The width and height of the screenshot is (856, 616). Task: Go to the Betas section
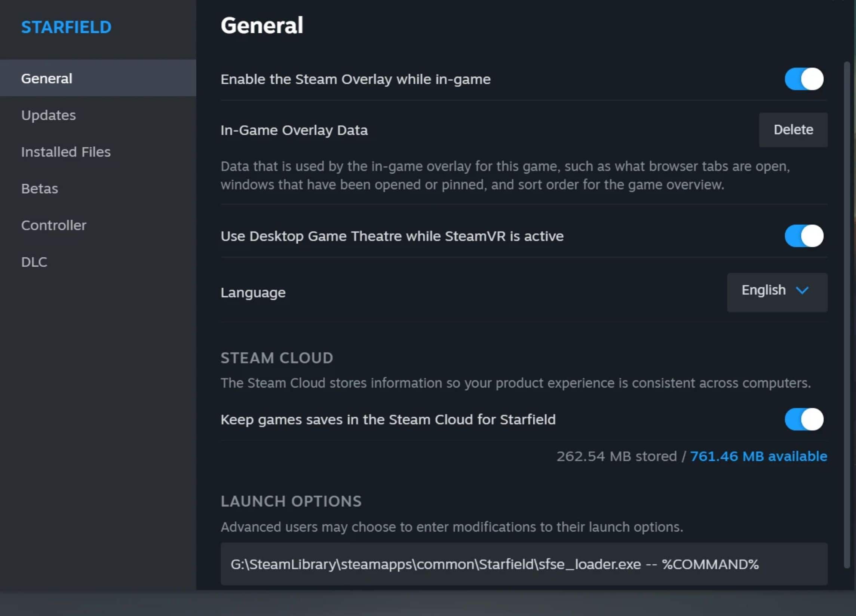[x=40, y=189]
